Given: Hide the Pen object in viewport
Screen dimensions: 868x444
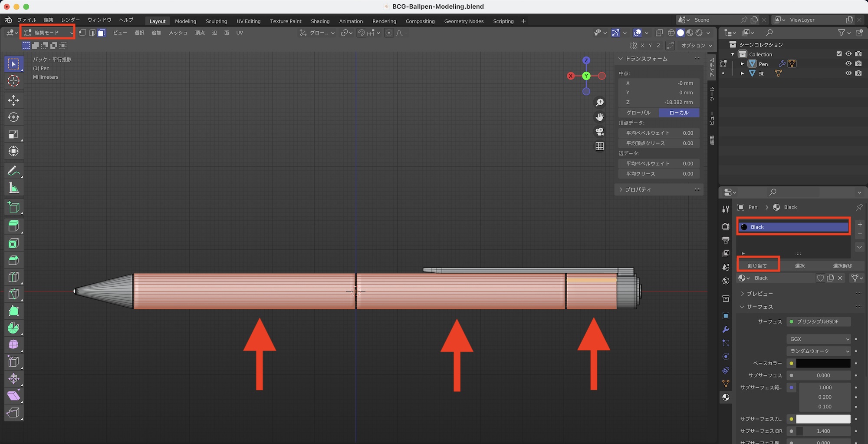Looking at the screenshot, I should 848,63.
